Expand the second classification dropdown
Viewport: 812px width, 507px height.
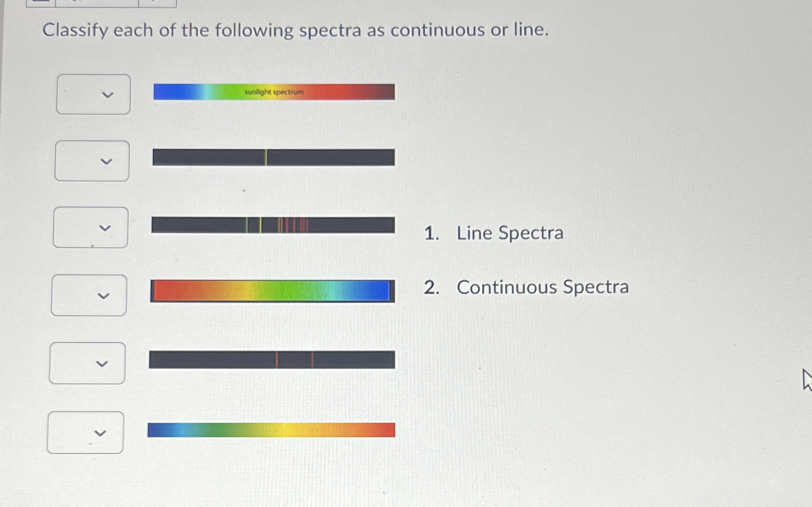(x=91, y=161)
